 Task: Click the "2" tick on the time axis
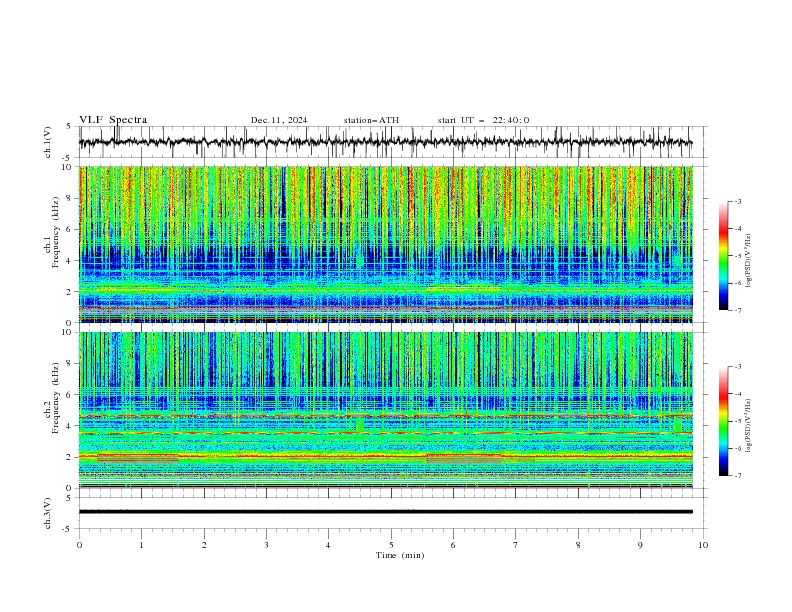204,545
